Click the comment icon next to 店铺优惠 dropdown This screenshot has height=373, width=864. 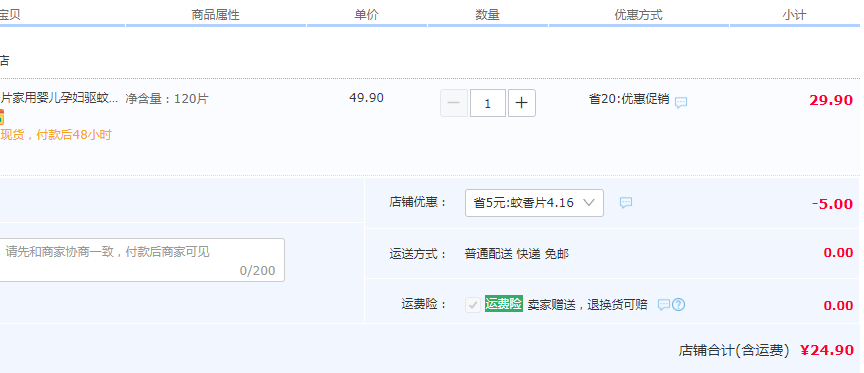(x=626, y=203)
